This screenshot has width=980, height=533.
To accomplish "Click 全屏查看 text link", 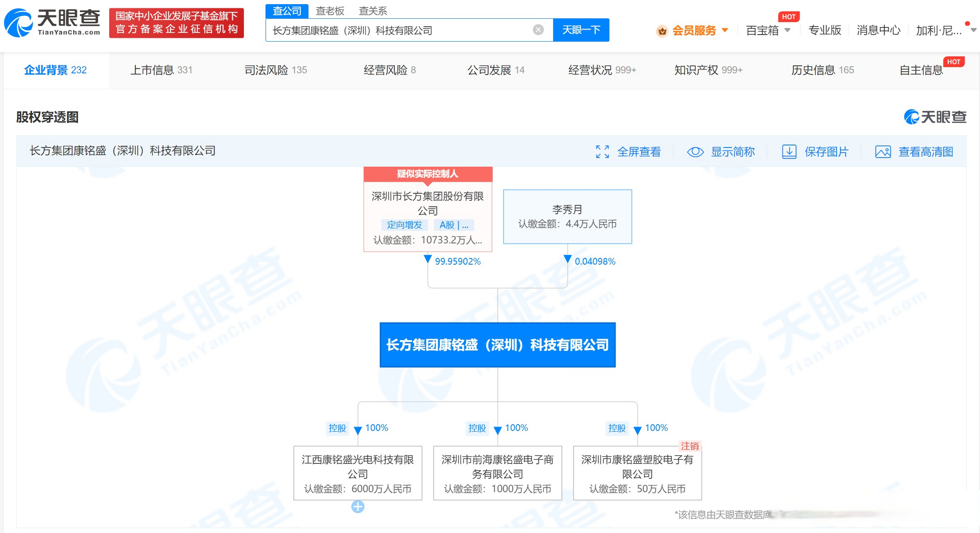I will click(x=639, y=152).
